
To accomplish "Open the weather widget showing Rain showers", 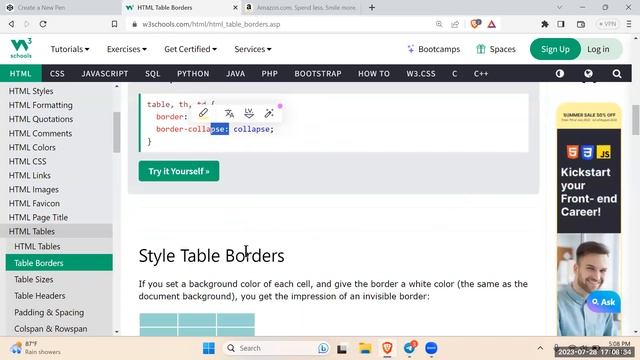I will [x=36, y=348].
